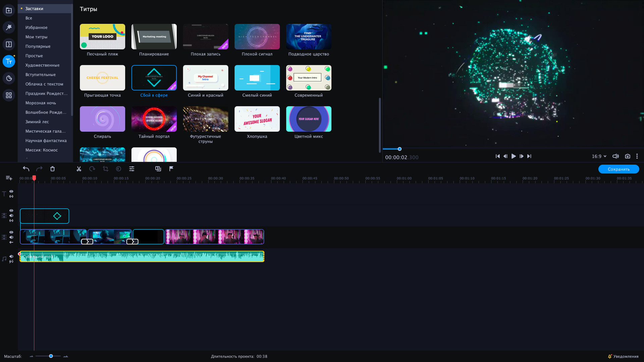This screenshot has height=362, width=644.
Task: Select the Популярные titles category
Action: (38, 46)
